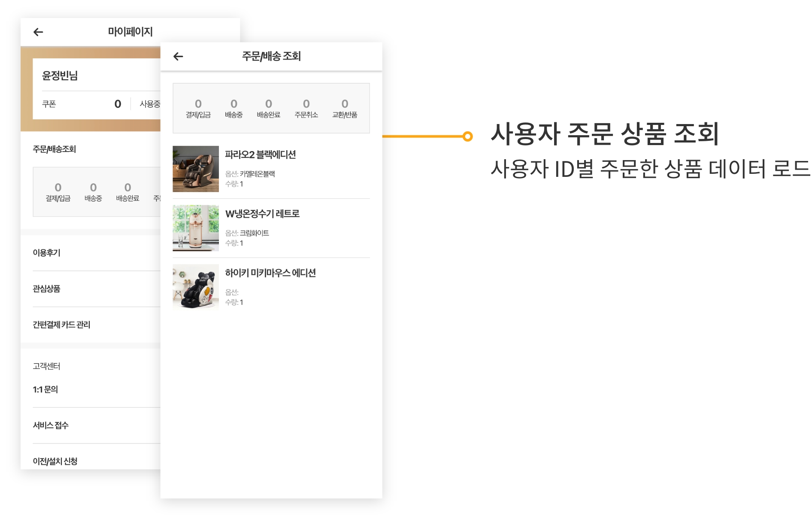
Task: Open the 주문/배송조회 section on 마이페이지
Action: [55, 149]
